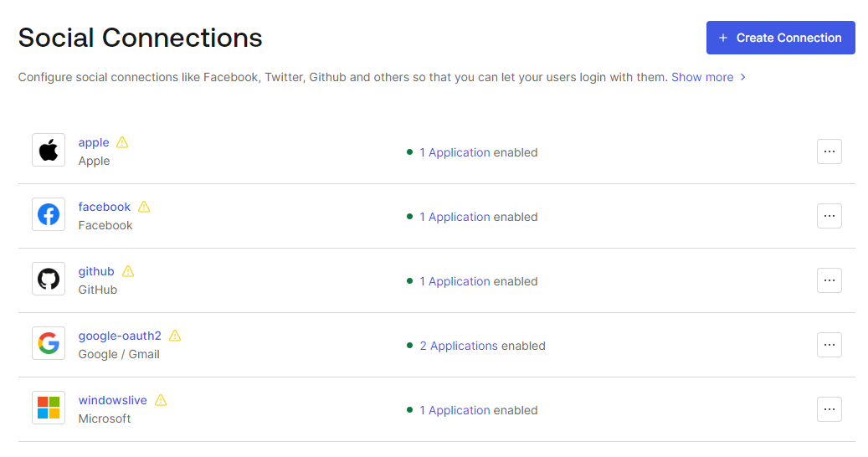868x457 pixels.
Task: Click the Google logo icon
Action: pyautogui.click(x=49, y=343)
